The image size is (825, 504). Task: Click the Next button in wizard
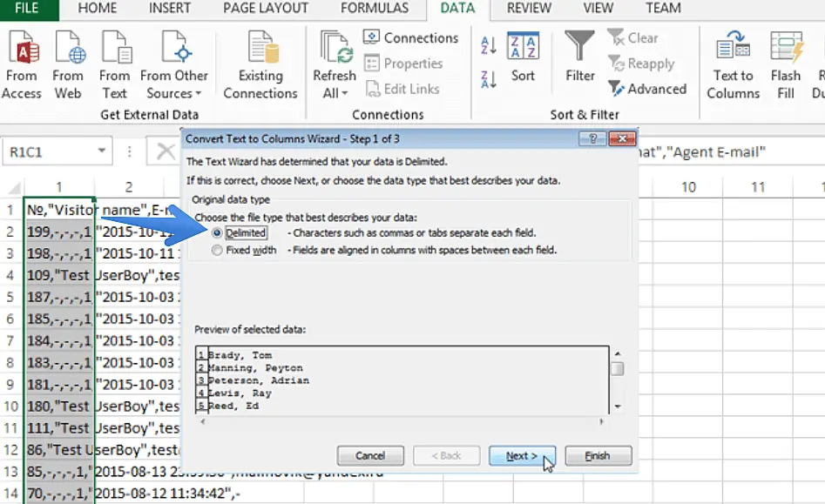pyautogui.click(x=522, y=455)
